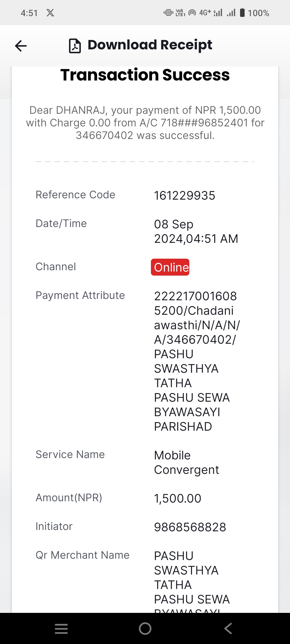Tap the Transaction Success heading
This screenshot has width=290, height=644.
145,75
